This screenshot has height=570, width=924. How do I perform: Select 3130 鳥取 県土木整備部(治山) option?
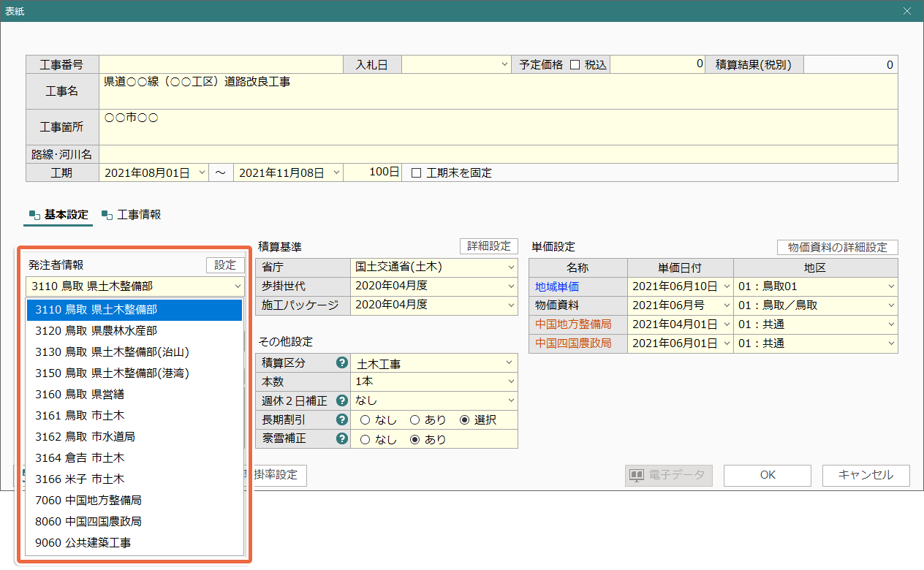(135, 352)
